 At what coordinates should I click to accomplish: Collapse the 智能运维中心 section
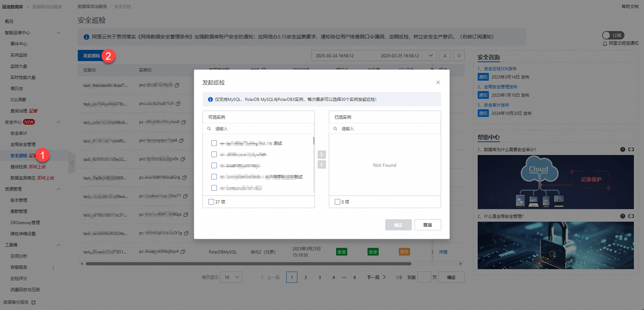[59, 33]
